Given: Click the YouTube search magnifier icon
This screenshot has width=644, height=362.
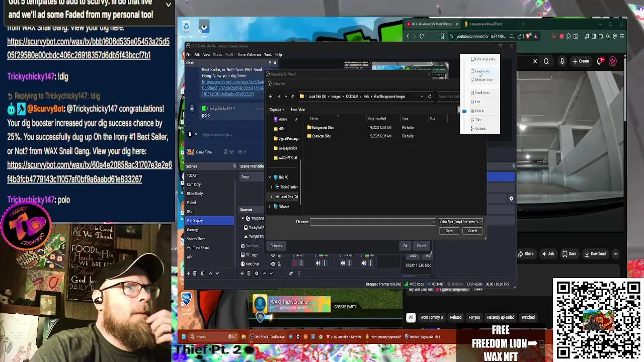Looking at the screenshot, I should [x=547, y=61].
